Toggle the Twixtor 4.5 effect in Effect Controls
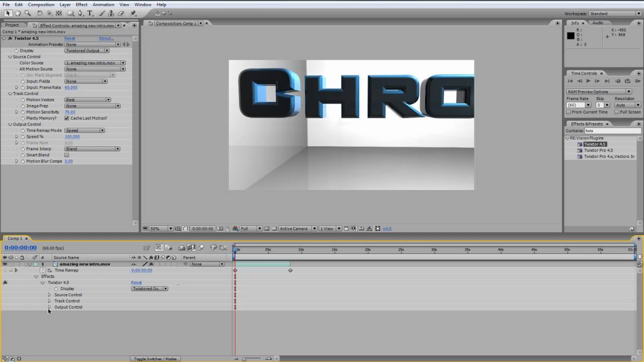 tap(10, 38)
